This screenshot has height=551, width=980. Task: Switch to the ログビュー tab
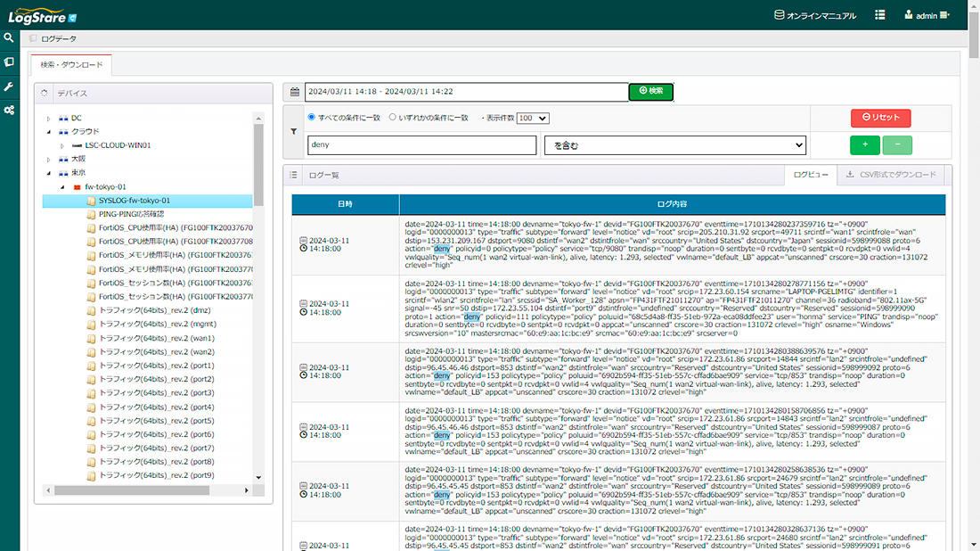[x=811, y=175]
